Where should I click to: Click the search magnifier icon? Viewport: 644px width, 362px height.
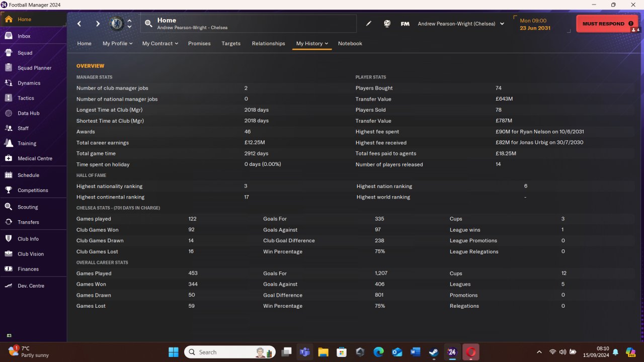tap(148, 24)
